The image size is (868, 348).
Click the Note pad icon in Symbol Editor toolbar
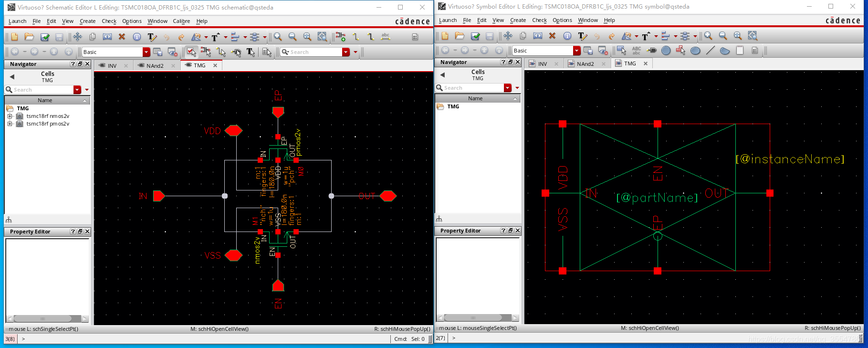740,50
